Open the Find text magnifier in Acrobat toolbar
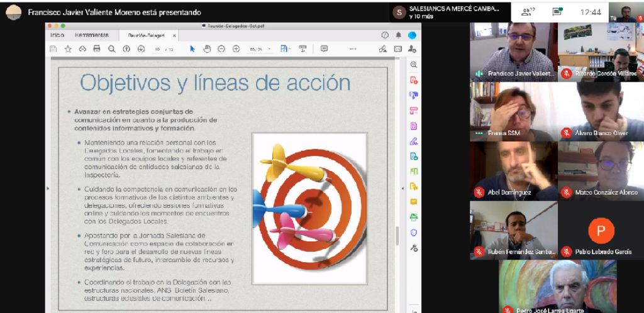644x313 pixels. tap(112, 49)
